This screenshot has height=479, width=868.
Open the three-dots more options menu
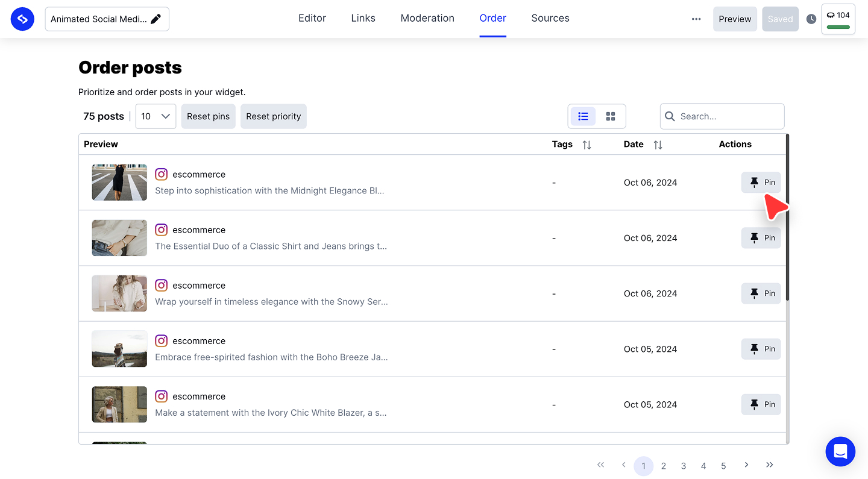coord(696,19)
